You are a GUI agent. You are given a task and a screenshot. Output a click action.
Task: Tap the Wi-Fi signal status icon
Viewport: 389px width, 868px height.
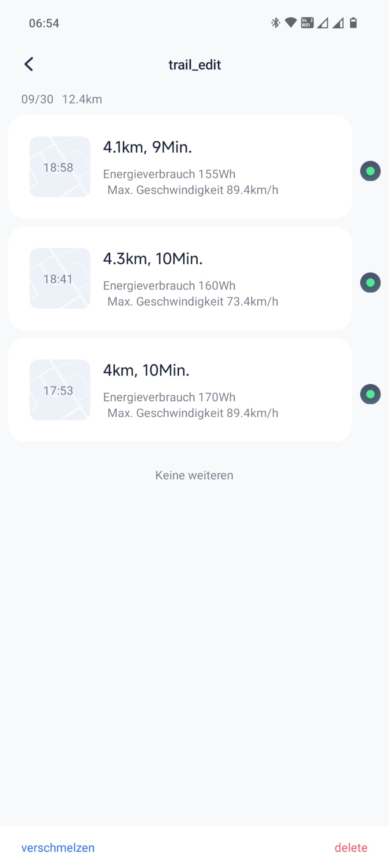coord(291,23)
